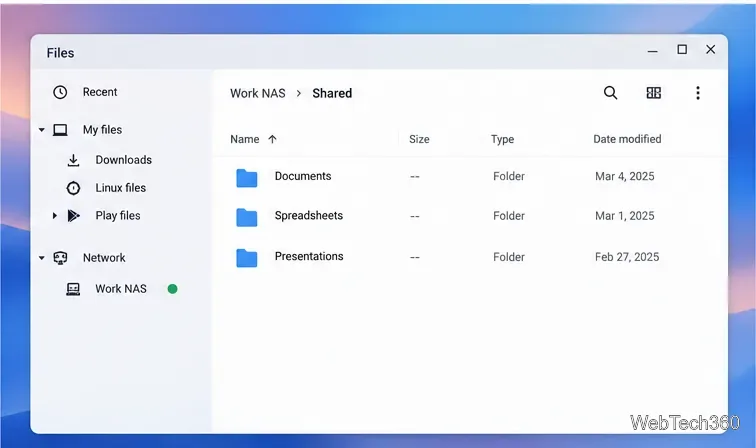Sort by the Size column header
This screenshot has height=448, width=756.
[x=419, y=139]
